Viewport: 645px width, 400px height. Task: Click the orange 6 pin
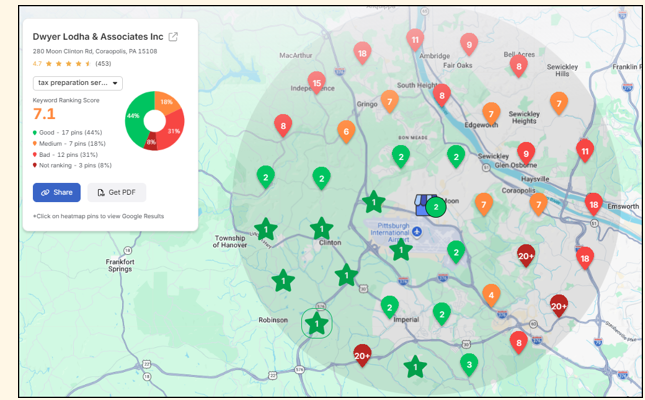click(346, 131)
